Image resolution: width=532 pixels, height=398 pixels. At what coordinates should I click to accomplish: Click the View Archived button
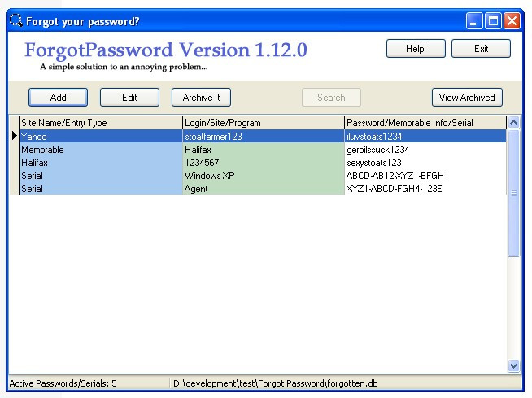[x=467, y=98]
